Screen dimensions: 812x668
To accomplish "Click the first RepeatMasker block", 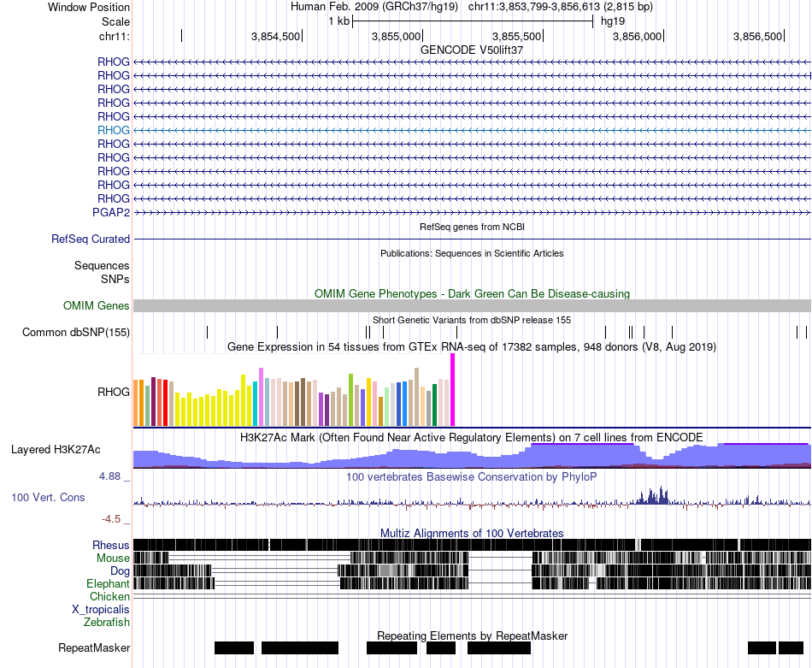I will coord(234,647).
